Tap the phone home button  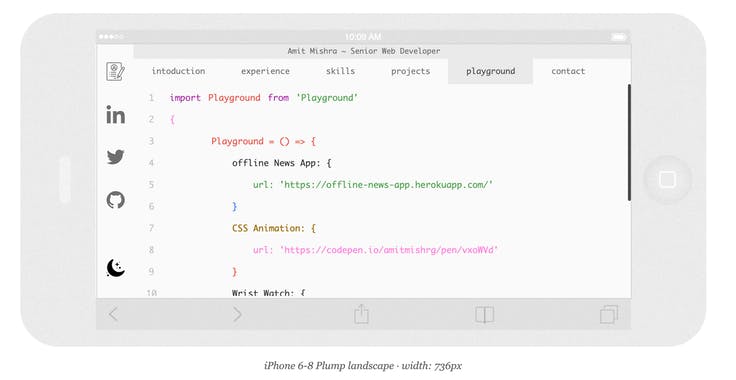[667, 179]
